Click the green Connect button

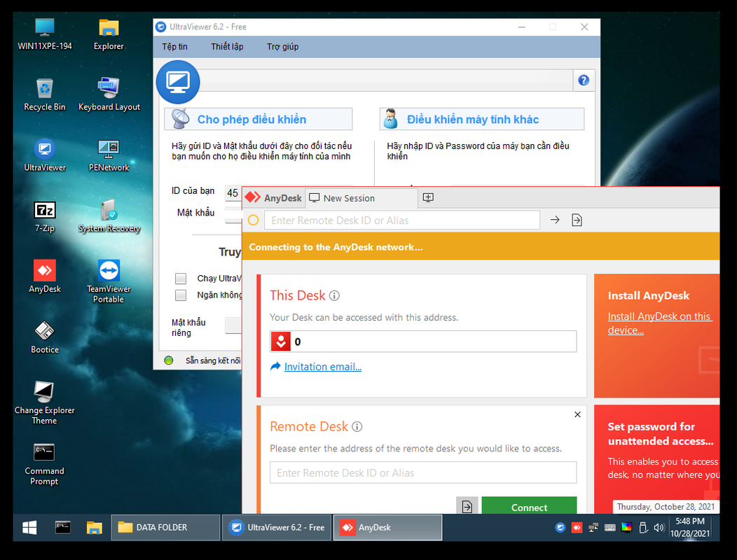pyautogui.click(x=529, y=506)
